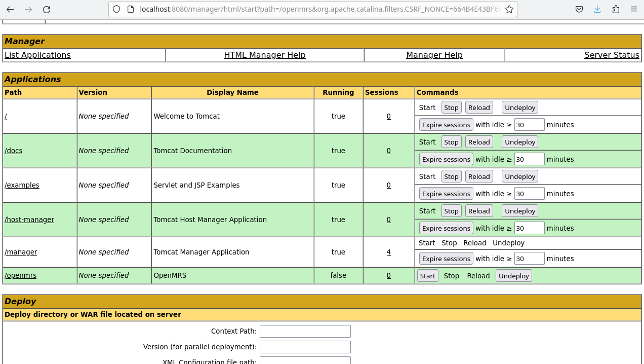Open the /openmrs path link

[x=20, y=275]
